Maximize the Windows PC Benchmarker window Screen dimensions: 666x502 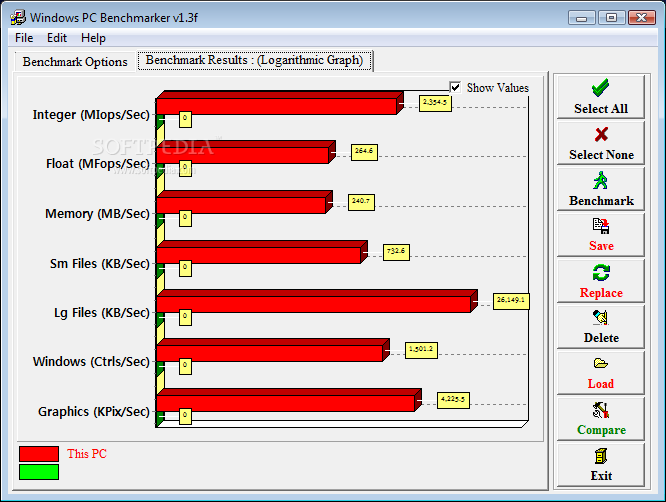tap(612, 18)
